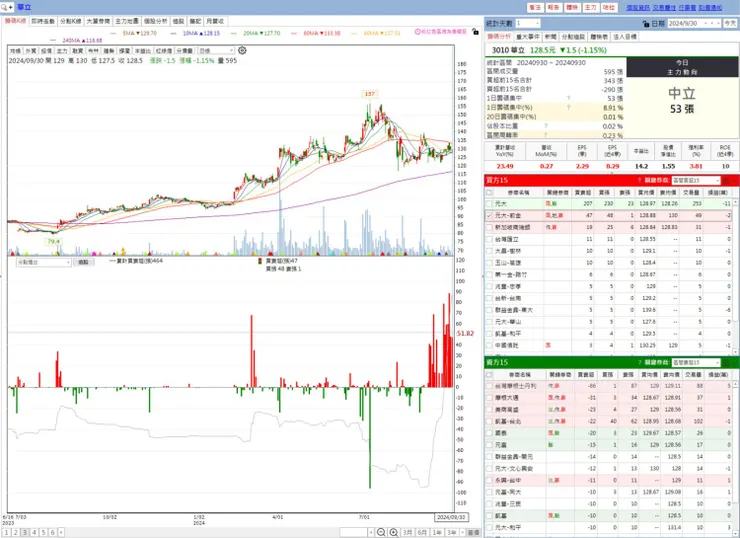The image size is (740, 538).
Task: Switch to the 即時走勢 tab
Action: tap(43, 21)
